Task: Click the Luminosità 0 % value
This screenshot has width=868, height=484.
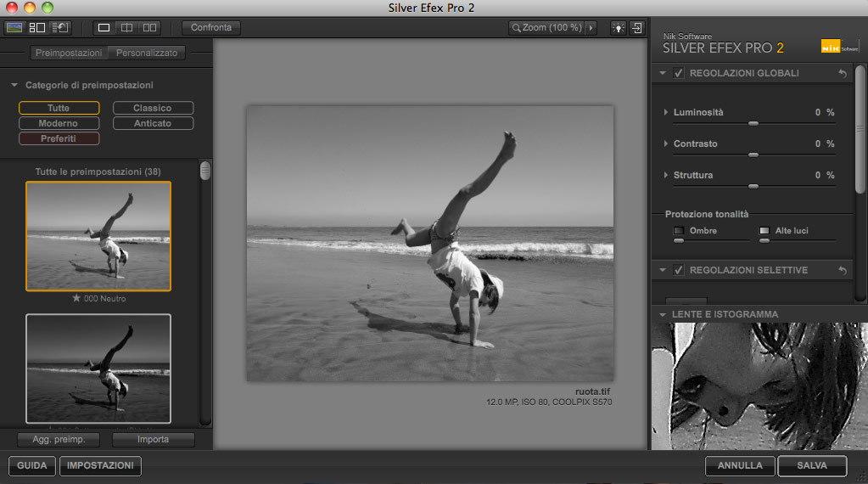Action: pos(824,112)
